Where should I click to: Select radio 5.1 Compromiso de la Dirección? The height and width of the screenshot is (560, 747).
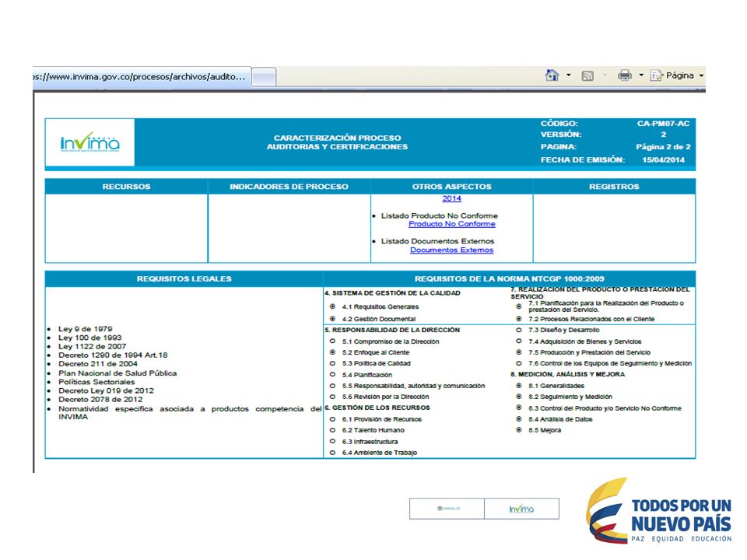tap(332, 341)
